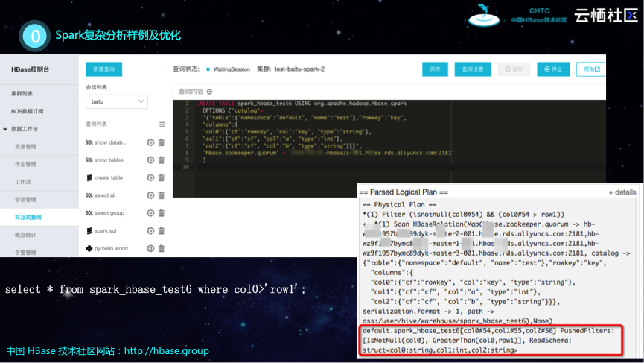Expand the + details link
This screenshot has height=363, width=644.
coord(622,192)
